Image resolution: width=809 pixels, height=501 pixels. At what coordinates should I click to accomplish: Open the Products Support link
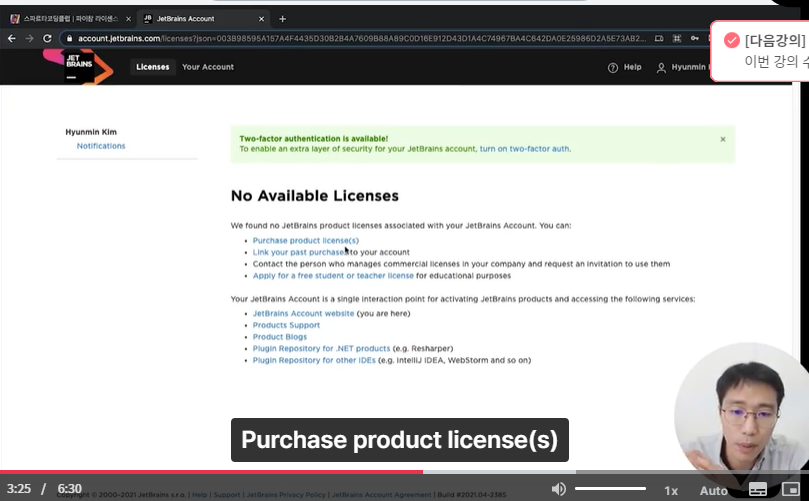coord(286,325)
